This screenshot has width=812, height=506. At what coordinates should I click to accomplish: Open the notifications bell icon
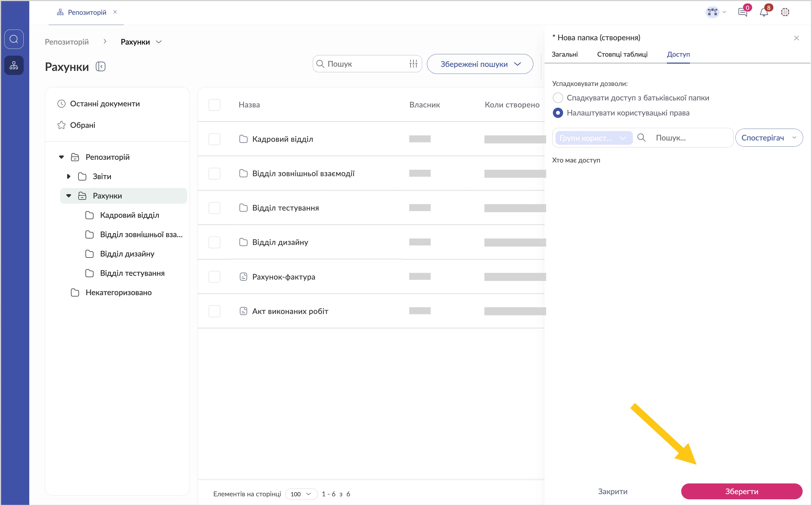763,13
